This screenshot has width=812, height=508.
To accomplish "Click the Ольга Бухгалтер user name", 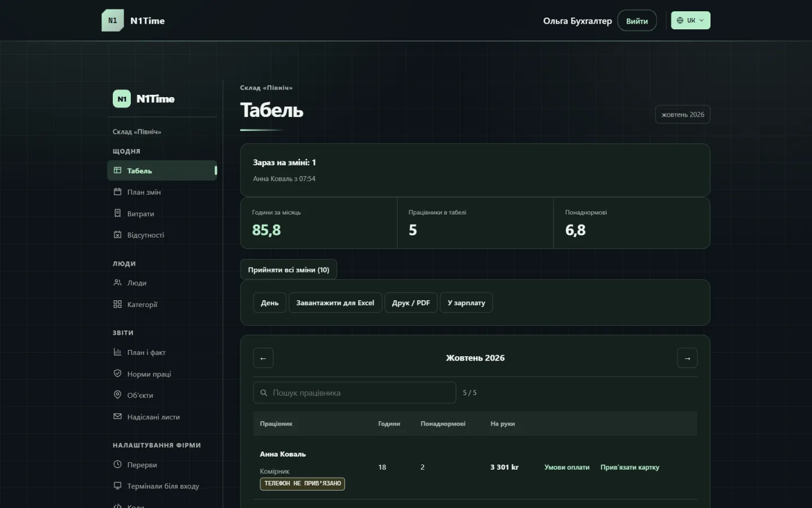I will click(577, 21).
